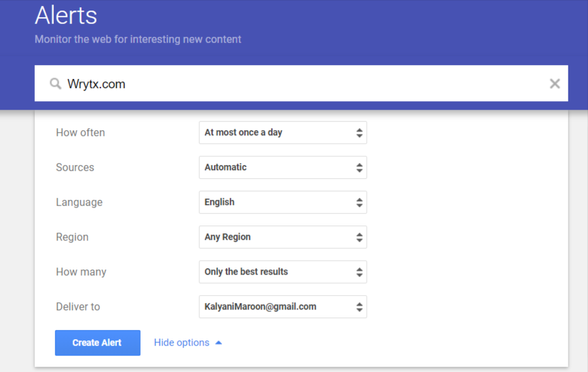588x372 pixels.
Task: Click the 'Monitor the web' subtitle text
Action: (138, 39)
